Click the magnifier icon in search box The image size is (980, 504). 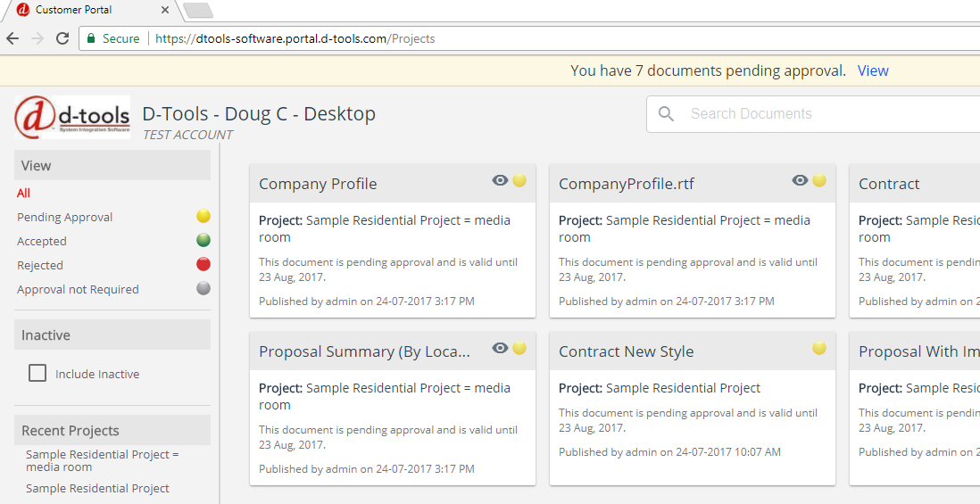[x=666, y=113]
